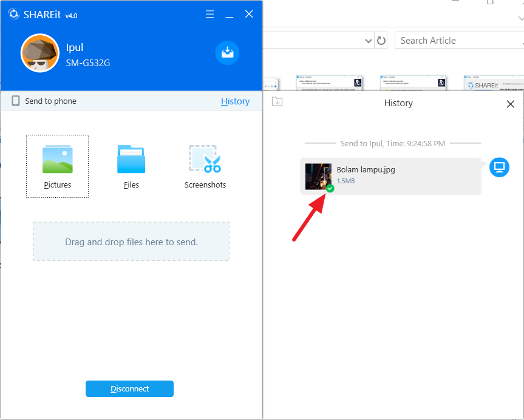This screenshot has width=524, height=420.
Task: Select Pictures to send
Action: (x=58, y=166)
